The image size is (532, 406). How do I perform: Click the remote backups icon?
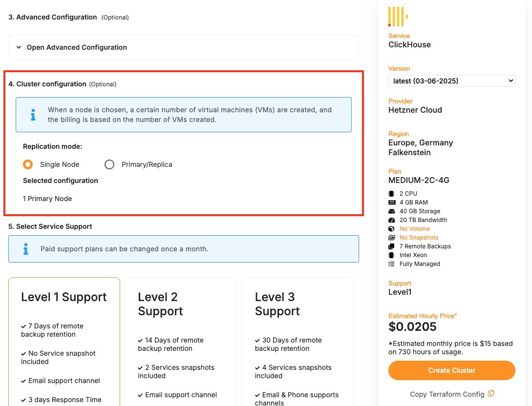point(391,246)
